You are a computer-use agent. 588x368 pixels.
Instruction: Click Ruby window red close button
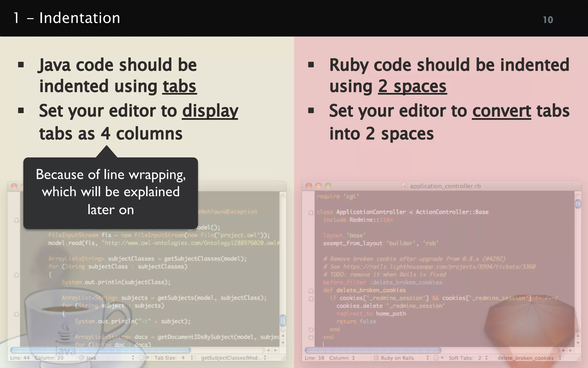(x=309, y=186)
